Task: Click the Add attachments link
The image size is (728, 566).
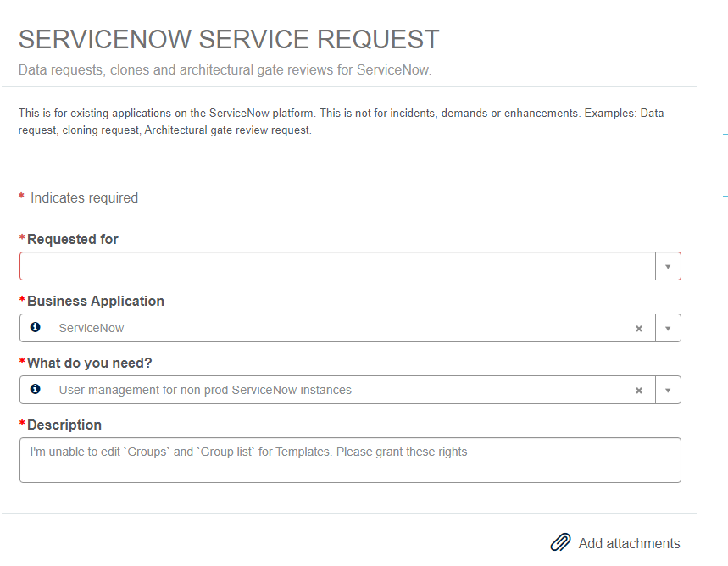Action: point(629,543)
